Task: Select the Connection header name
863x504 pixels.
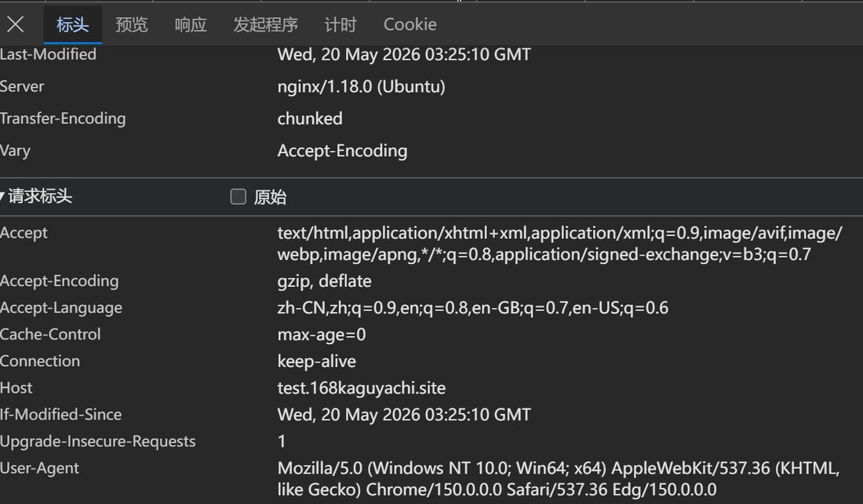Action: pos(40,361)
